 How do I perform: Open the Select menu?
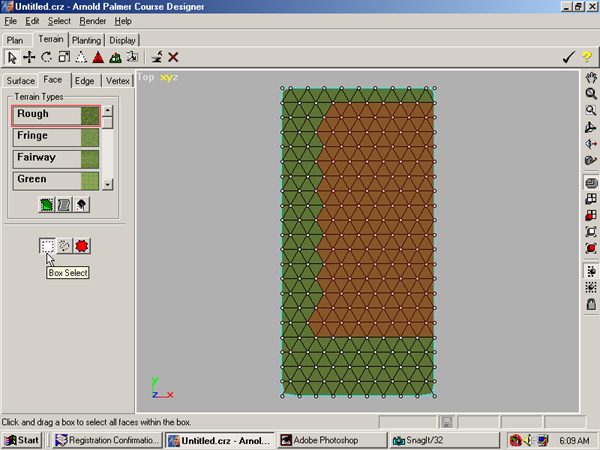(59, 21)
